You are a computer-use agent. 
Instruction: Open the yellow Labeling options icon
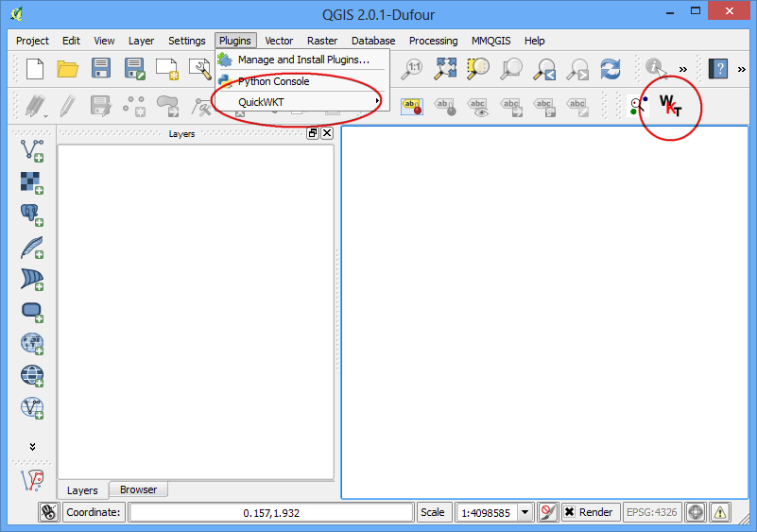click(412, 106)
